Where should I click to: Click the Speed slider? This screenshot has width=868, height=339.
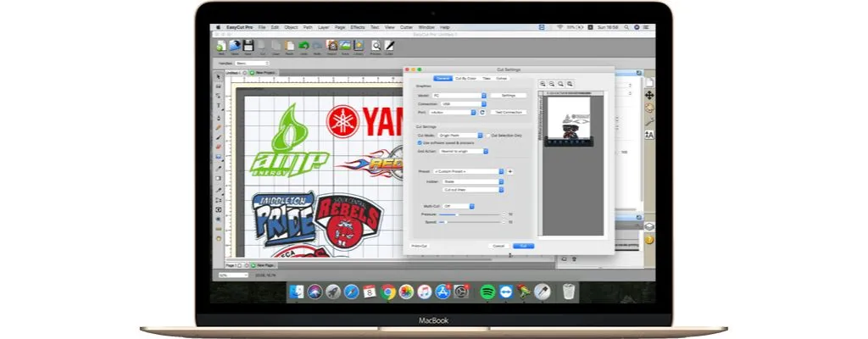click(471, 221)
